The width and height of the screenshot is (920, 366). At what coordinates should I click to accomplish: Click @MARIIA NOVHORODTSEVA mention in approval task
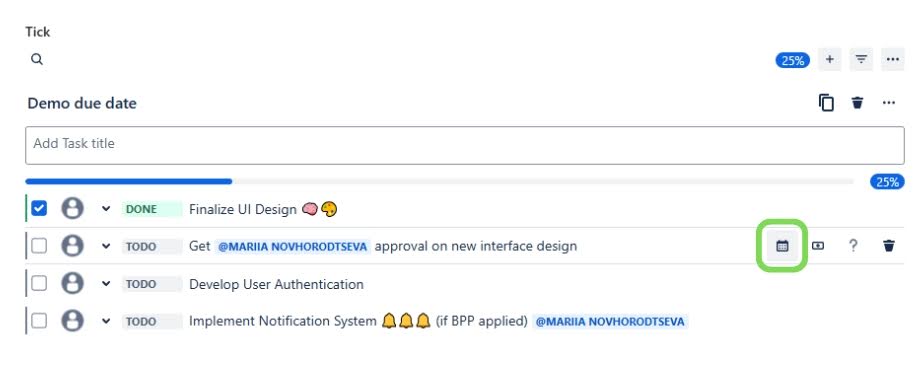coord(292,246)
